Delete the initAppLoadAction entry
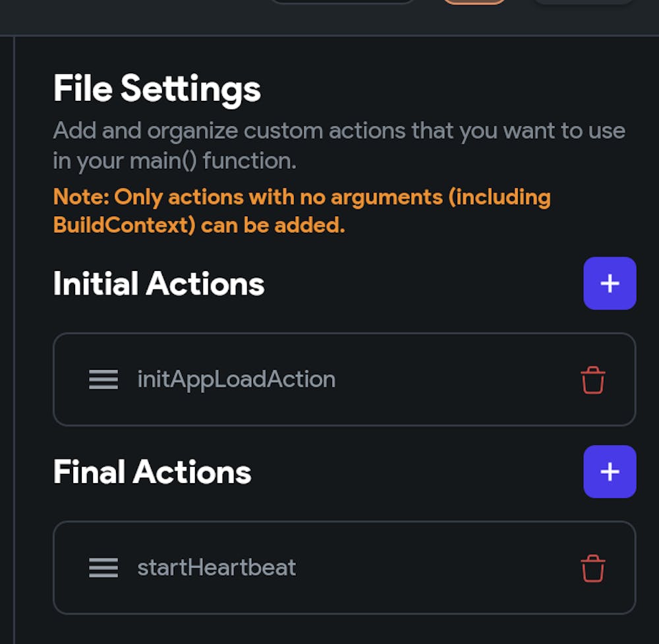The width and height of the screenshot is (659, 644). 592,380
